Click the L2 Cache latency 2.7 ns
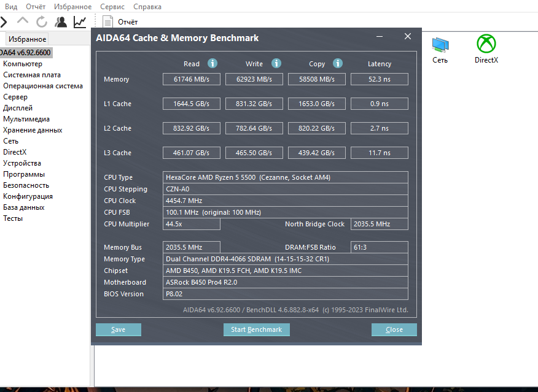This screenshot has height=392, width=538. click(x=380, y=128)
